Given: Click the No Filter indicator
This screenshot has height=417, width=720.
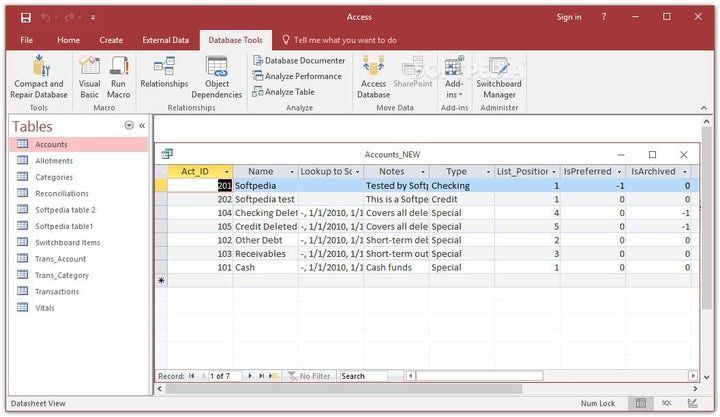Looking at the screenshot, I should tap(308, 376).
